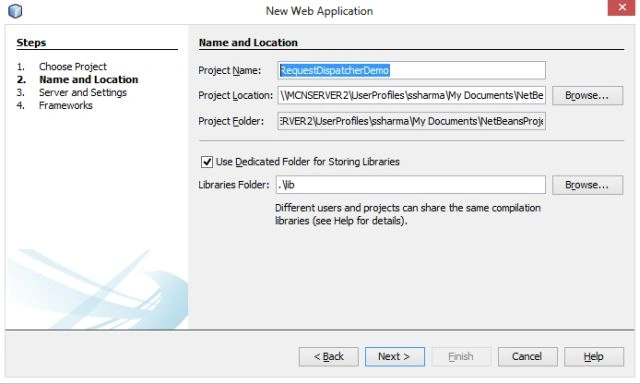Select step 2 Name and Location
The width and height of the screenshot is (640, 384).
tap(89, 80)
